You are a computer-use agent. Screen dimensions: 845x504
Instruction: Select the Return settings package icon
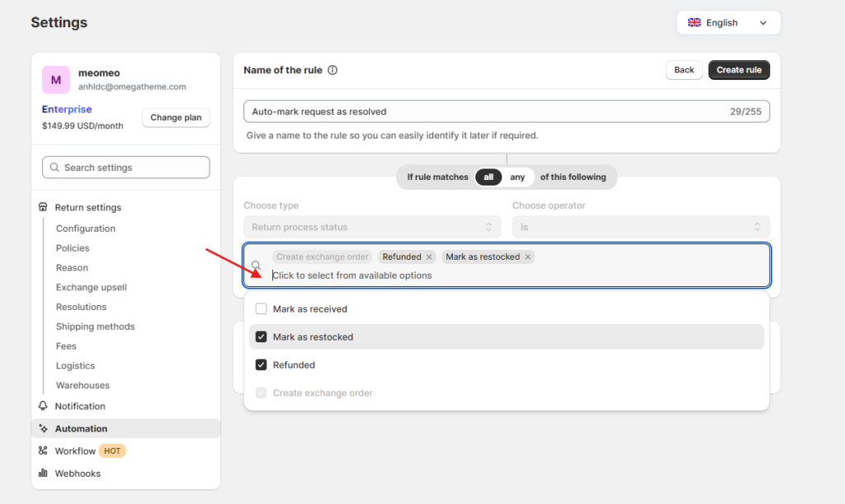pyautogui.click(x=42, y=207)
